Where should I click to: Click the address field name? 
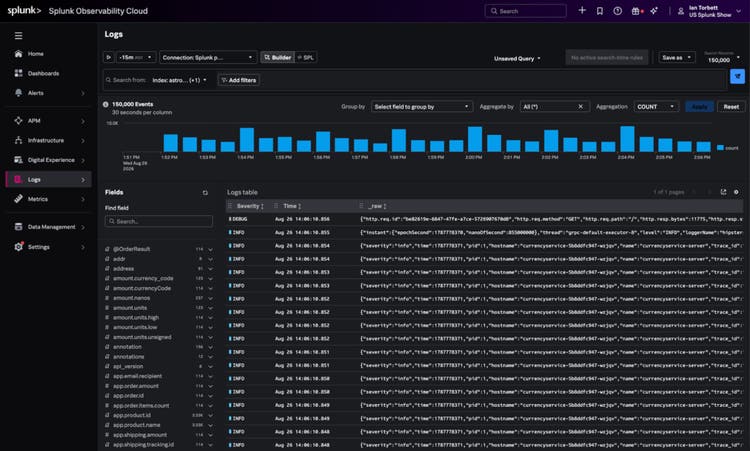click(x=123, y=269)
